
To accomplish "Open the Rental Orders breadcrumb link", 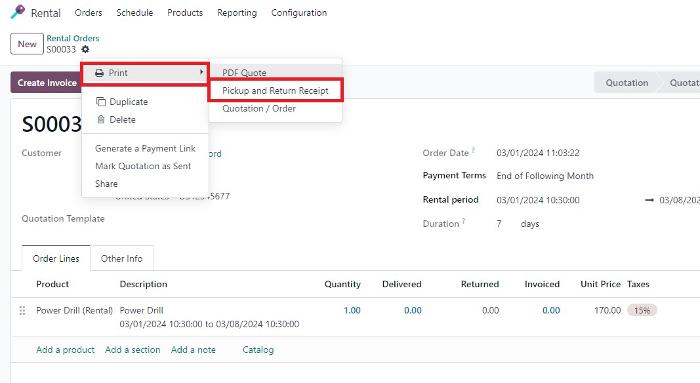I will pos(73,38).
